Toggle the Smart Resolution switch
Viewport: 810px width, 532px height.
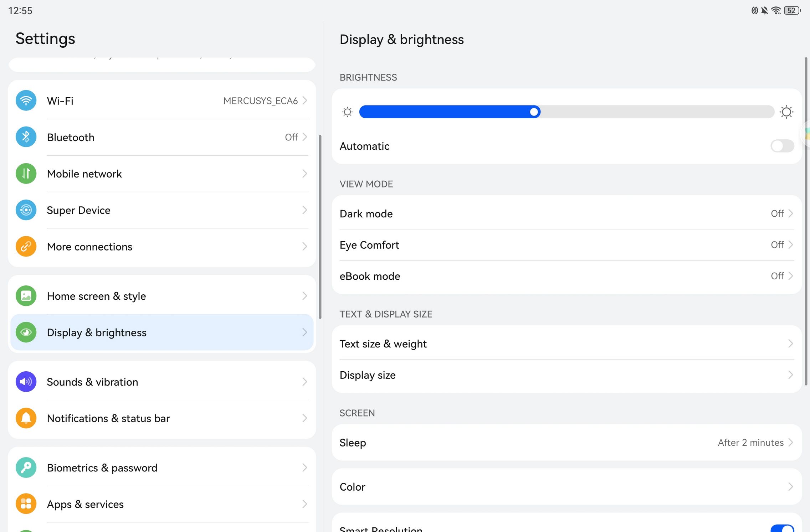tap(782, 528)
